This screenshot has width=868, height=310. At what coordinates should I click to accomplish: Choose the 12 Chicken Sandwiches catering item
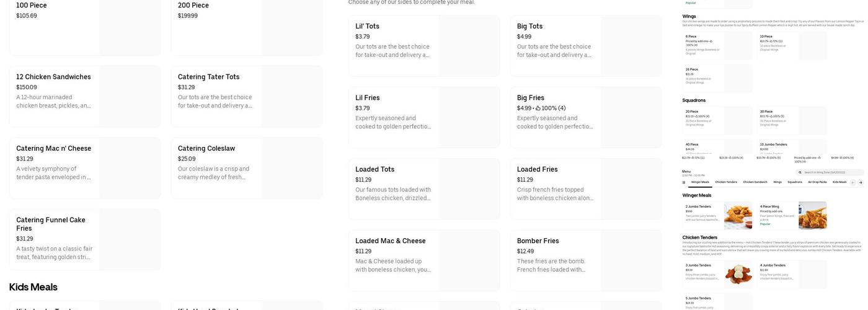(x=85, y=96)
